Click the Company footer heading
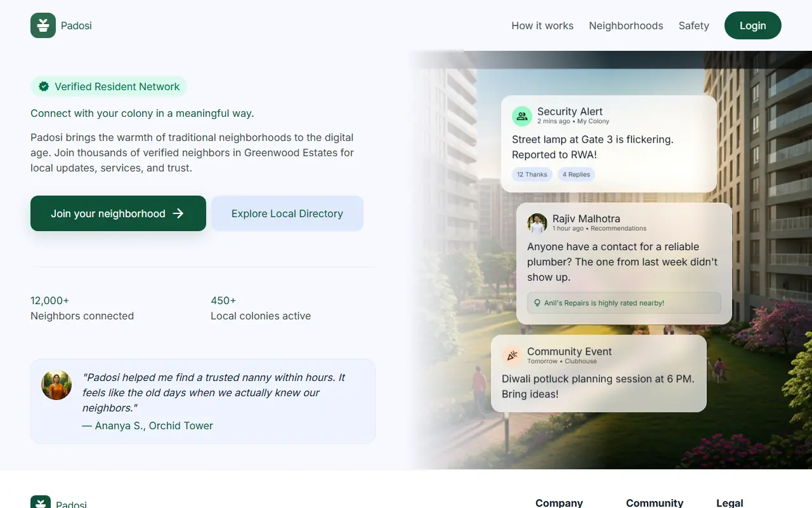 tap(559, 503)
